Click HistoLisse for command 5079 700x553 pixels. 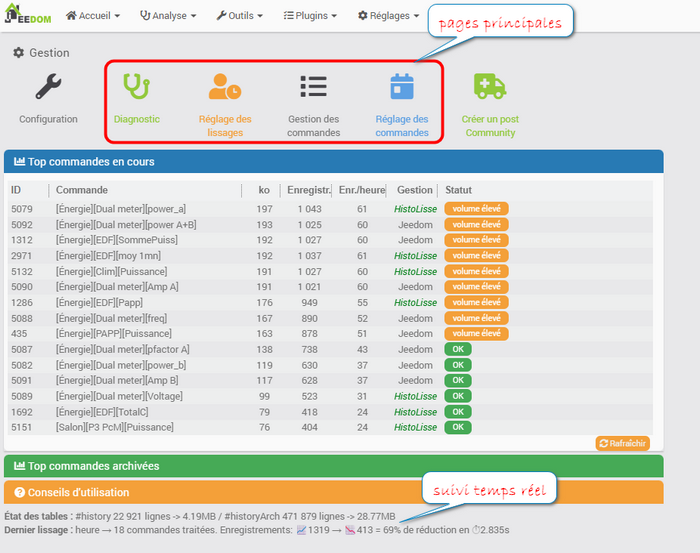415,209
